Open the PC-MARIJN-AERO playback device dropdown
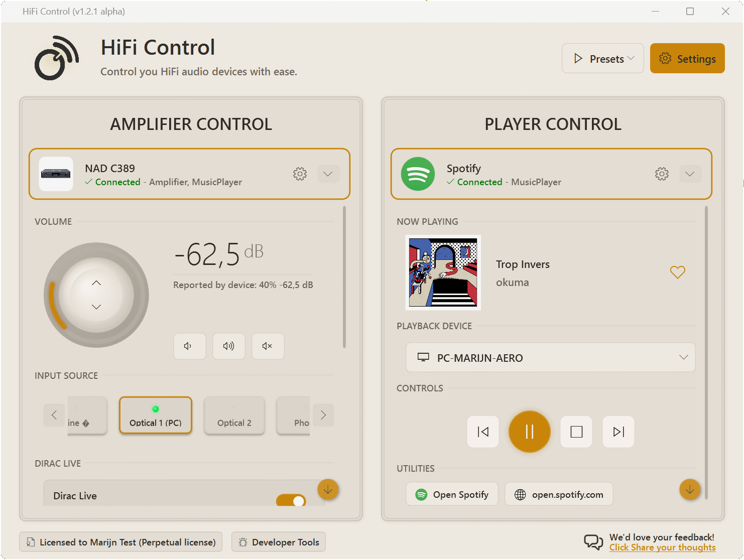 point(550,357)
